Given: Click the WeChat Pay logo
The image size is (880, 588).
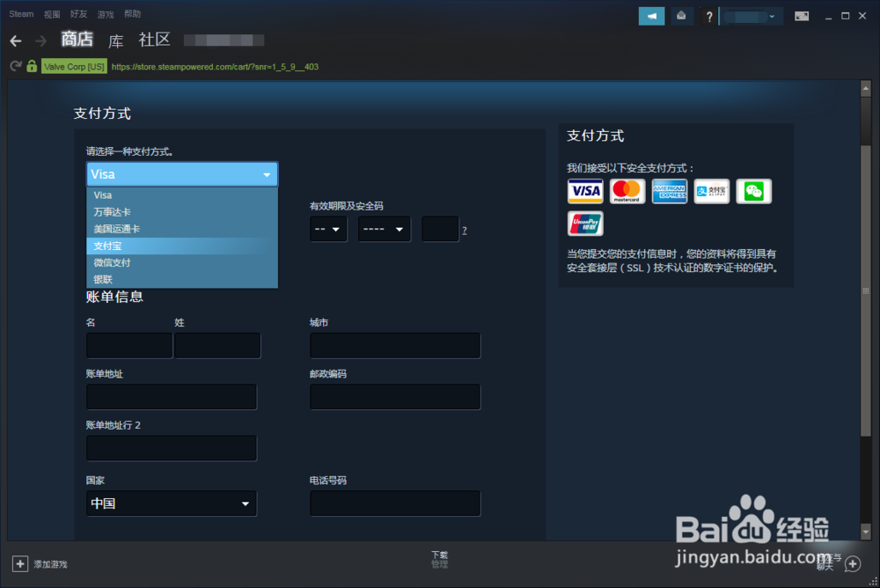Looking at the screenshot, I should tap(754, 191).
